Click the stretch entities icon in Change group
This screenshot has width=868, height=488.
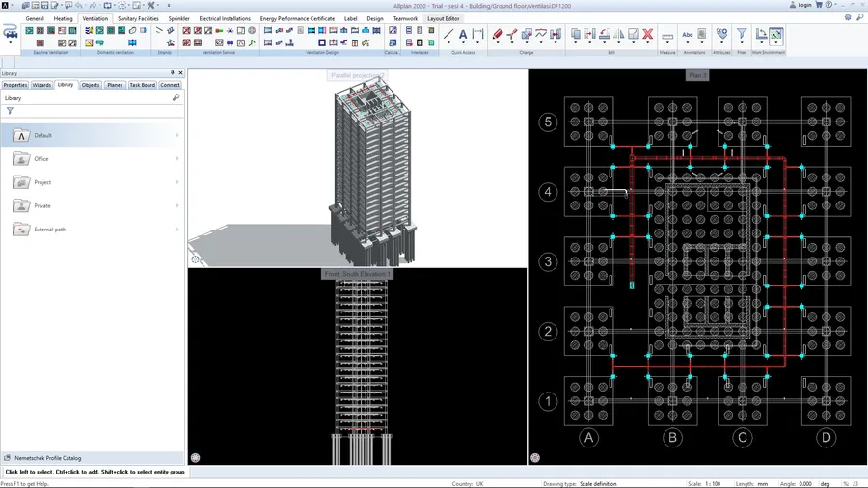(x=556, y=35)
